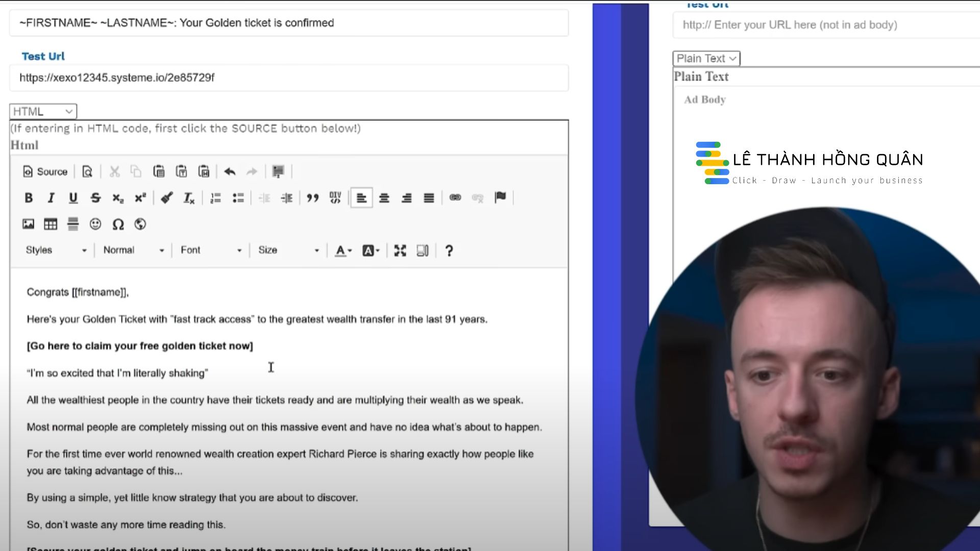
Task: Open the Plain Text format selector
Action: click(x=706, y=59)
